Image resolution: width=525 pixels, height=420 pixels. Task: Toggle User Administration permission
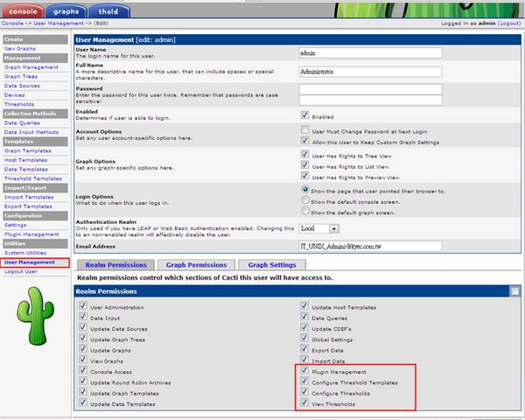(83, 305)
